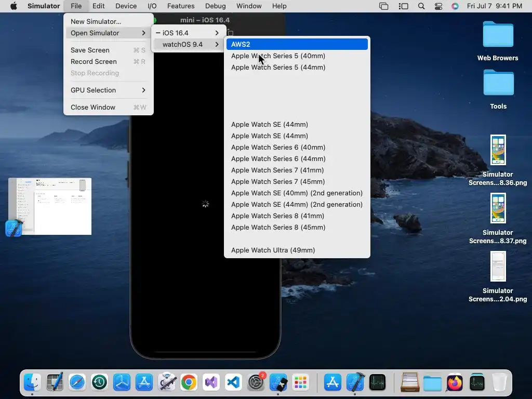Select Simulator Screens...8.36.png desktop file
This screenshot has height=399, width=532.
point(498,161)
